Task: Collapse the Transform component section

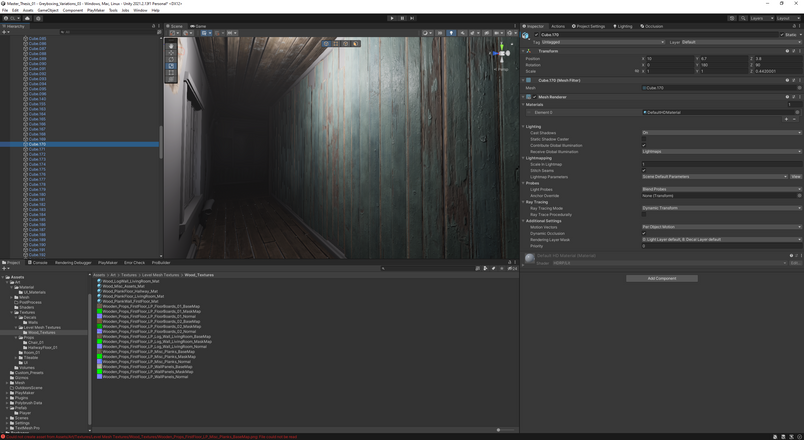Action: (524, 51)
